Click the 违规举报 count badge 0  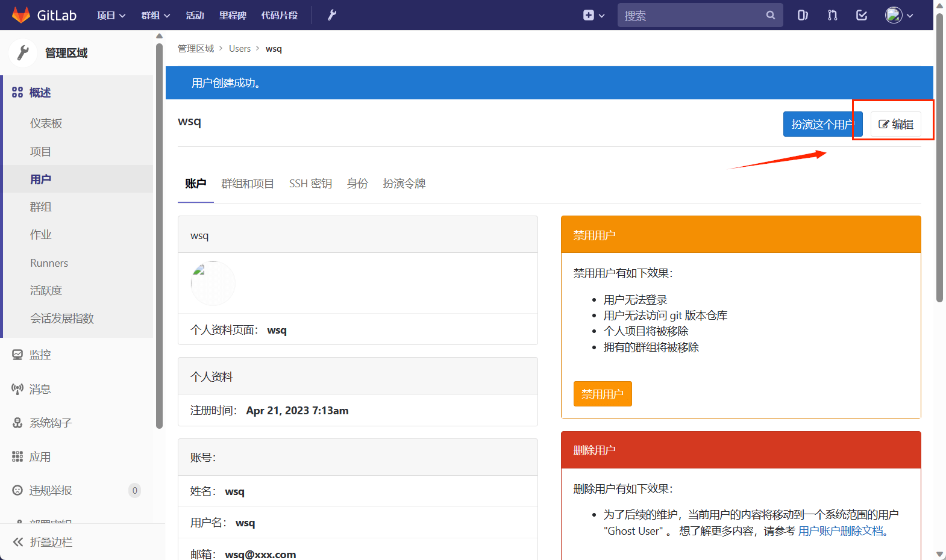point(135,491)
